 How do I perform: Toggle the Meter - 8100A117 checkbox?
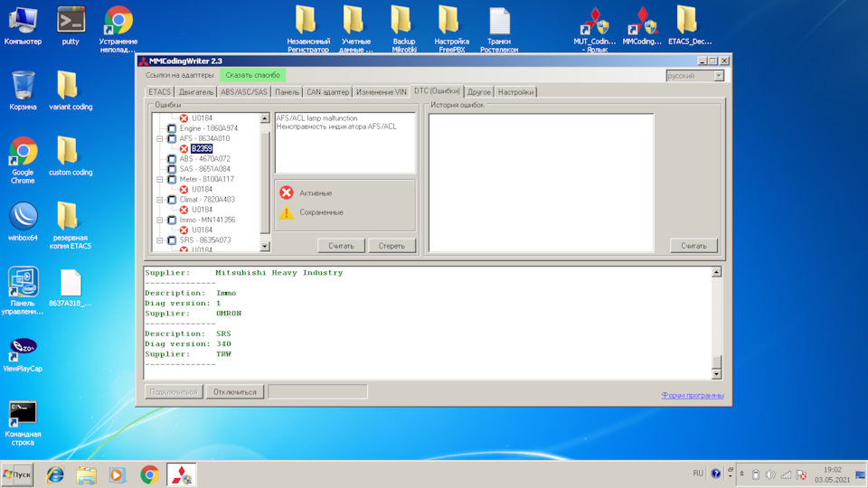click(x=172, y=179)
